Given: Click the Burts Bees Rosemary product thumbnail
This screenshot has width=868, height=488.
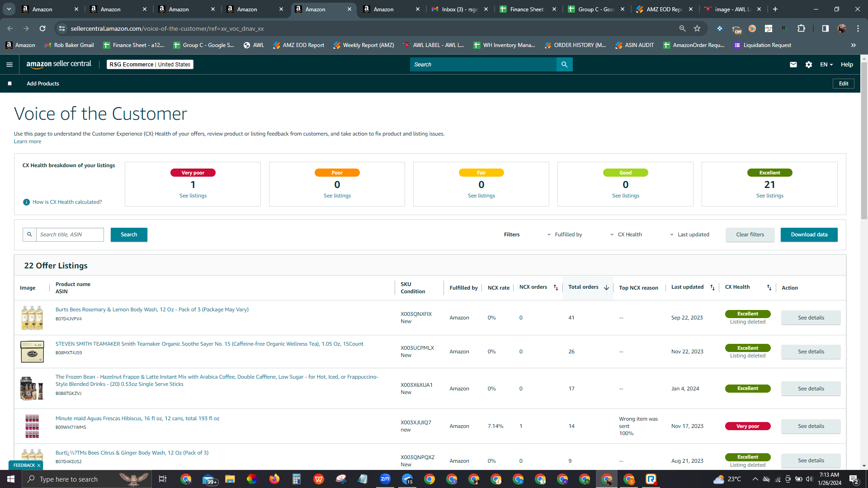Looking at the screenshot, I should tap(32, 318).
